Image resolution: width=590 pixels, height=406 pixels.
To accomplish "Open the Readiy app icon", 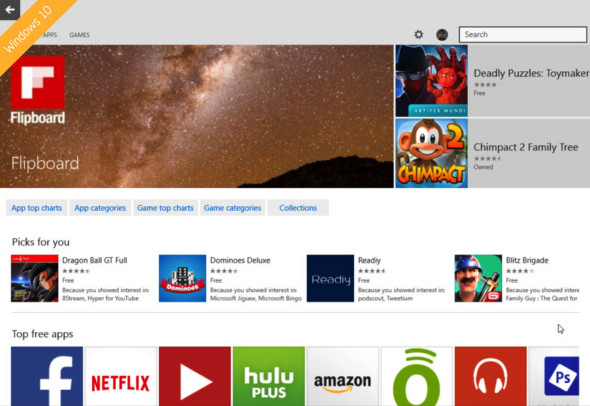I will click(330, 278).
